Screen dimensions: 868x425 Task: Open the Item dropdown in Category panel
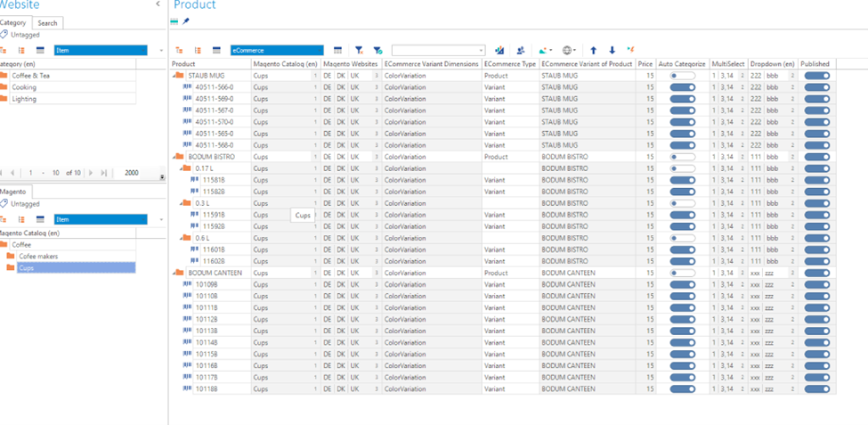[x=101, y=50]
